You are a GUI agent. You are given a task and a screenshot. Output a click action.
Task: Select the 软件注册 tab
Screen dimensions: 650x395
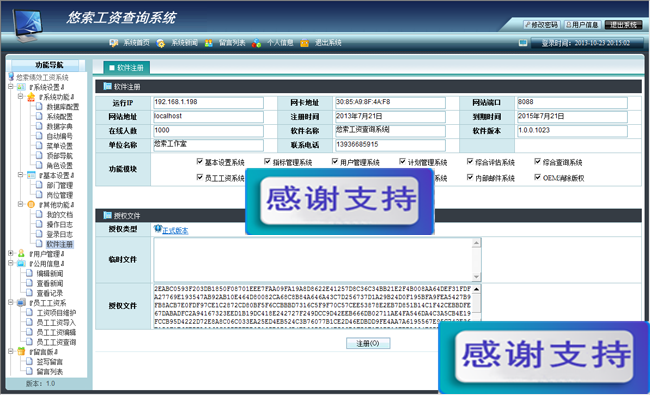pos(126,68)
